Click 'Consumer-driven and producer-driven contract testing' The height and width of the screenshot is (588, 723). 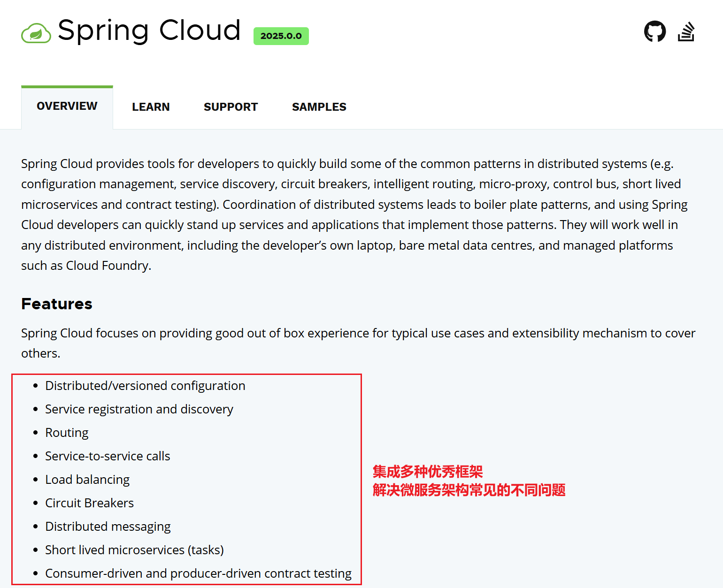(x=198, y=573)
